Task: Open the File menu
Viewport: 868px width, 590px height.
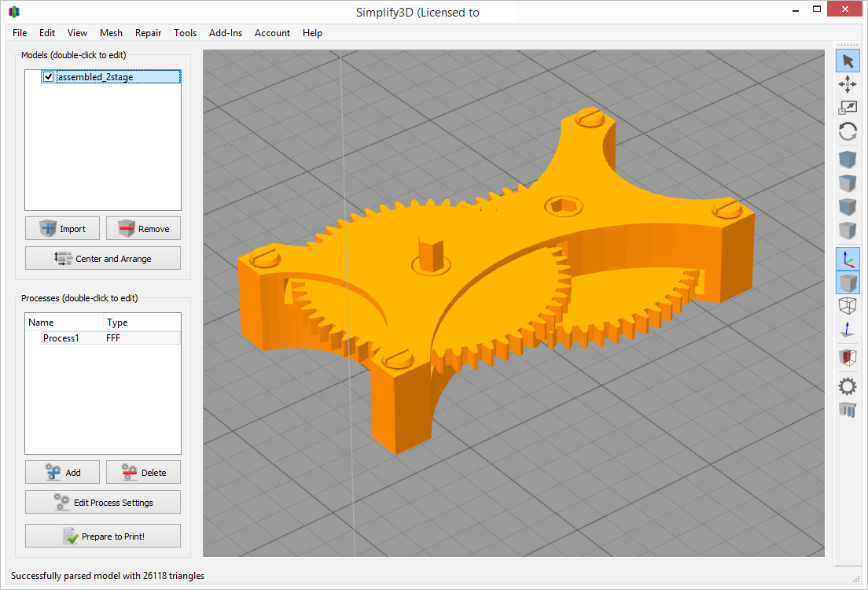Action: tap(20, 33)
